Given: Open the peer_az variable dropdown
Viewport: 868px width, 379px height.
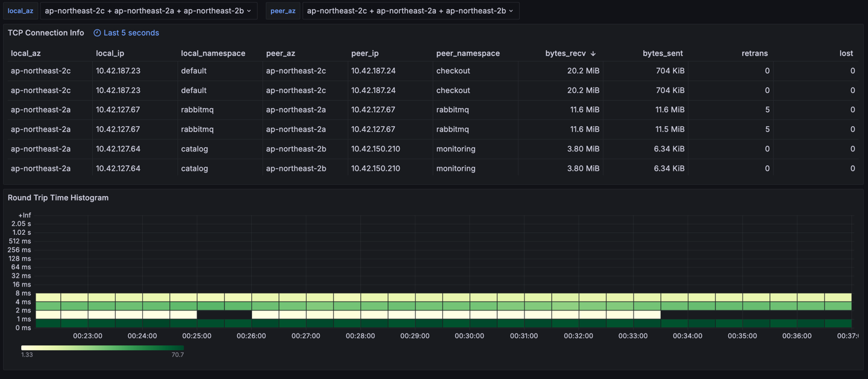Looking at the screenshot, I should click(410, 11).
